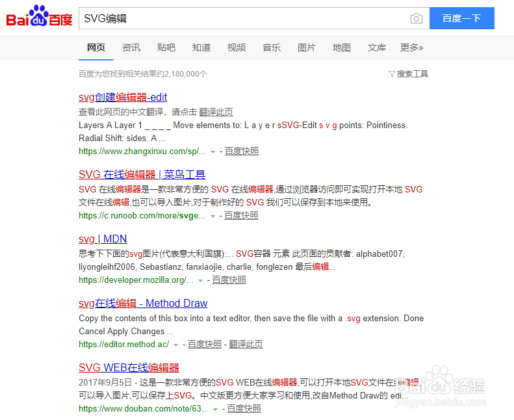This screenshot has height=420, width=514.
Task: Open 百度快照 for douban.com result
Action: point(244,408)
